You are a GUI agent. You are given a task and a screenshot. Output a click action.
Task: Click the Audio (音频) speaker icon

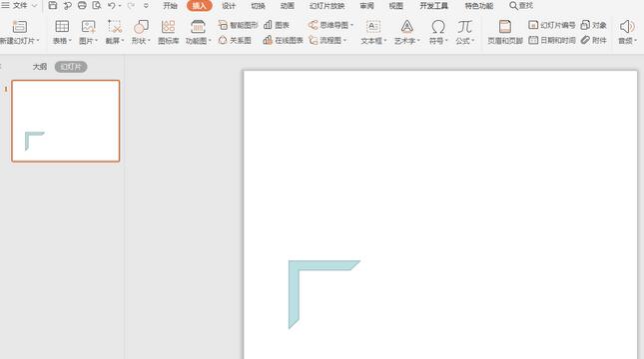627,27
